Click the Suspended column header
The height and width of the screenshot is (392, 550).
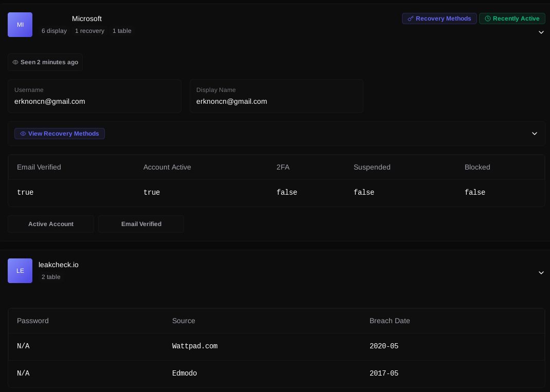tap(372, 167)
